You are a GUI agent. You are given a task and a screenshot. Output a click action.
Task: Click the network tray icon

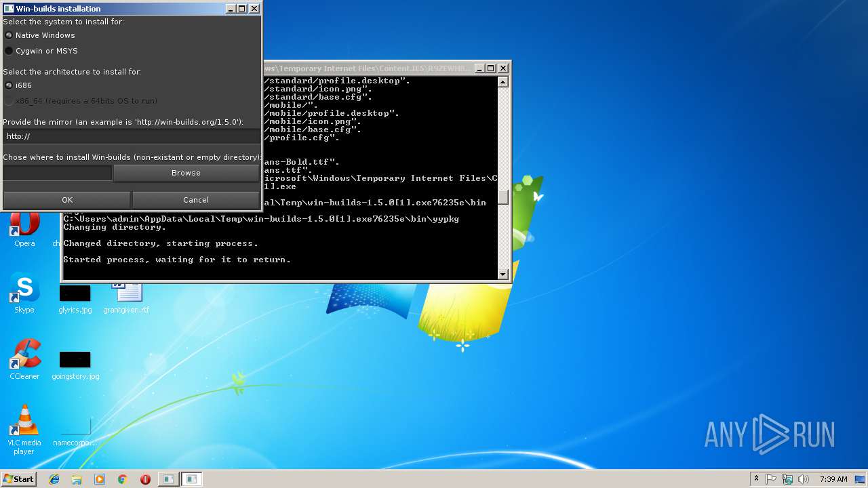pos(787,479)
